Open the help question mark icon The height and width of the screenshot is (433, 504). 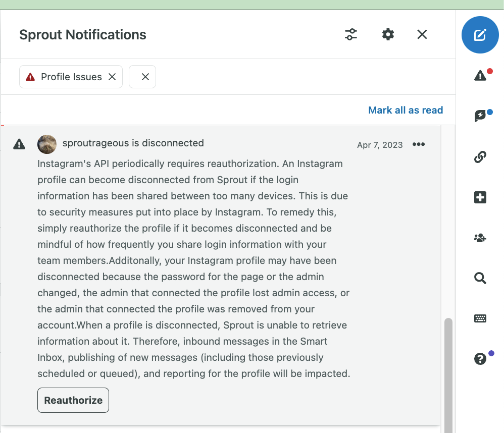point(480,358)
